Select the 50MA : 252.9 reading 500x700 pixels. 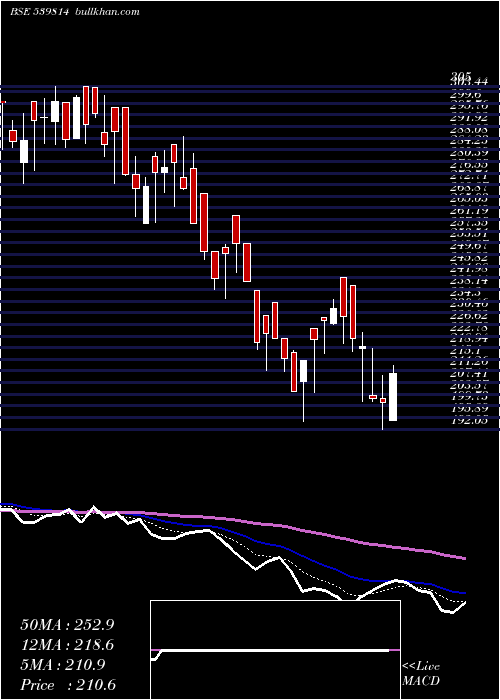click(x=67, y=625)
